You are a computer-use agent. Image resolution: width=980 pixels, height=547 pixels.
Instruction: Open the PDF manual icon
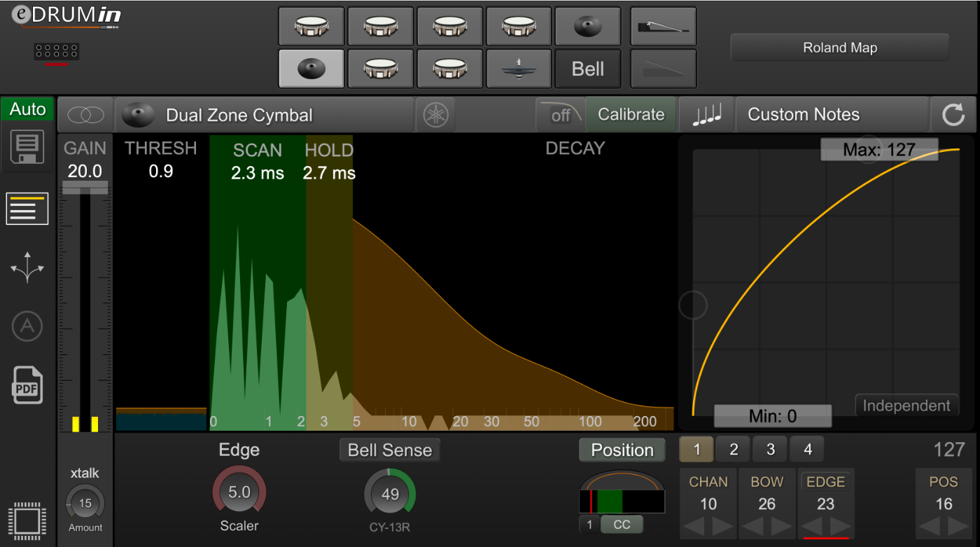tap(28, 385)
